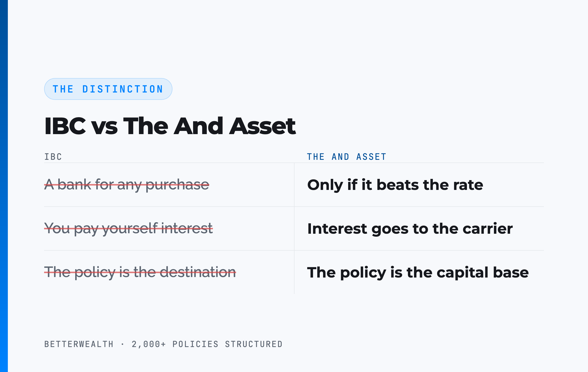This screenshot has width=588, height=372.
Task: Click the horizontal divider below the first row
Action: pos(294,207)
